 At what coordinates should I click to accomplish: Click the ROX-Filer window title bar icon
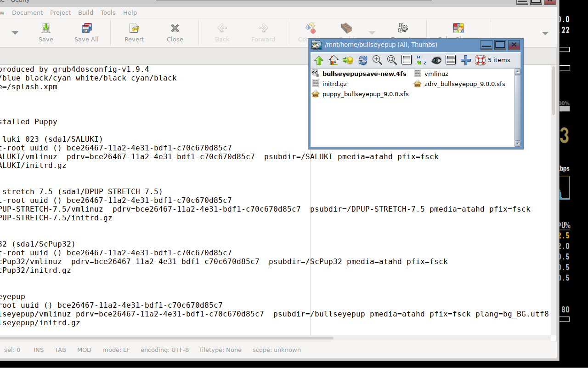(316, 45)
